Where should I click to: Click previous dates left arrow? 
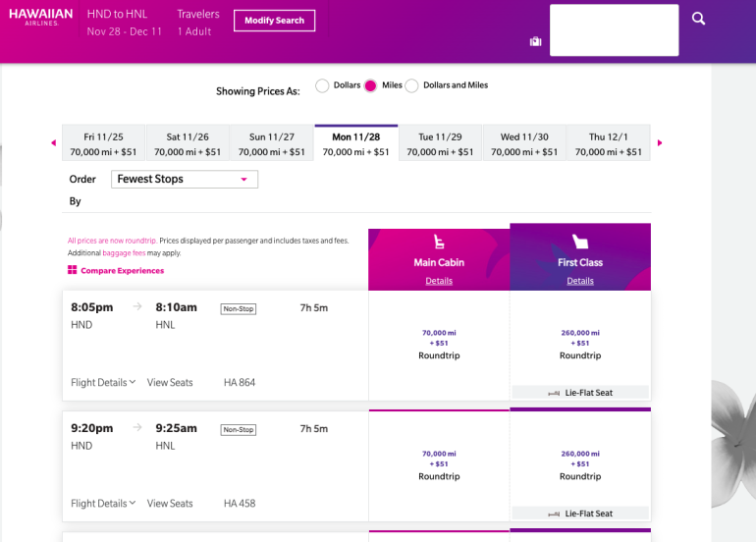click(54, 143)
